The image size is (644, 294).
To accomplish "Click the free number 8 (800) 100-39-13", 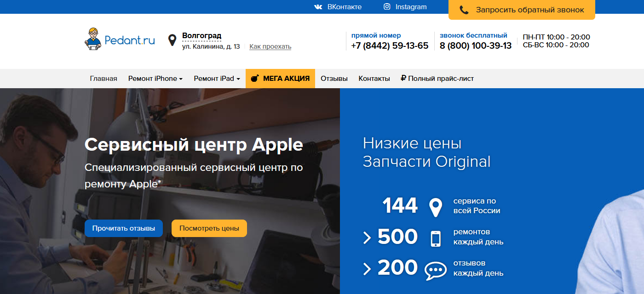I will (x=476, y=45).
